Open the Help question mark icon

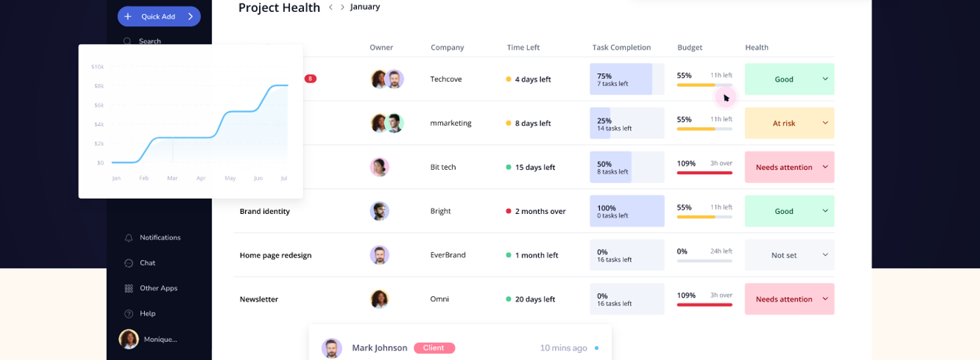click(129, 314)
